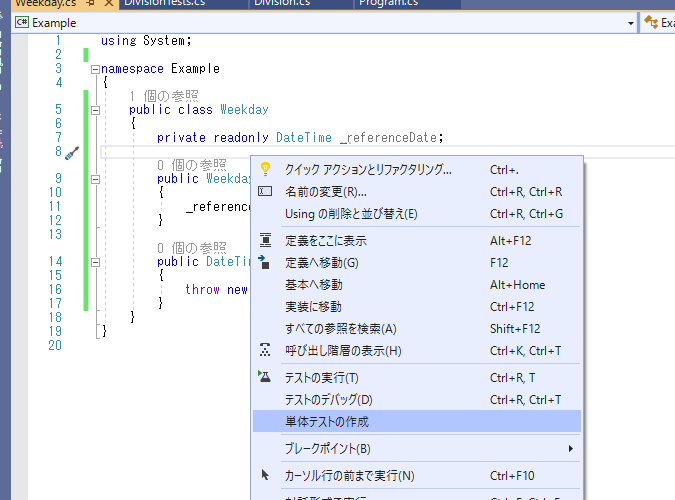Click the 1 個の参照 CodeLens link

(164, 96)
